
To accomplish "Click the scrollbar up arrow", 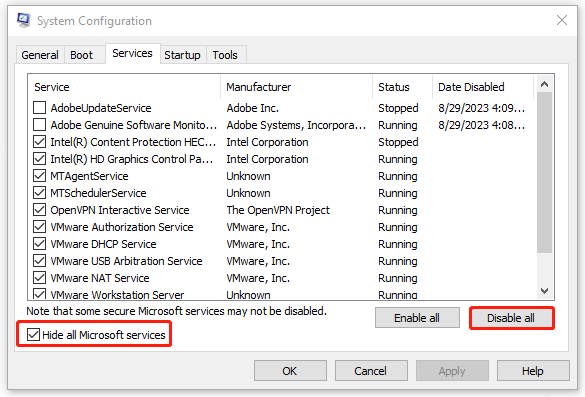I will (x=544, y=85).
